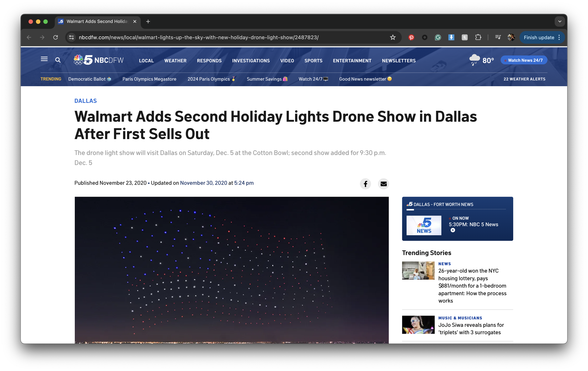This screenshot has width=588, height=371.
Task: Click Finish update button
Action: 539,38
